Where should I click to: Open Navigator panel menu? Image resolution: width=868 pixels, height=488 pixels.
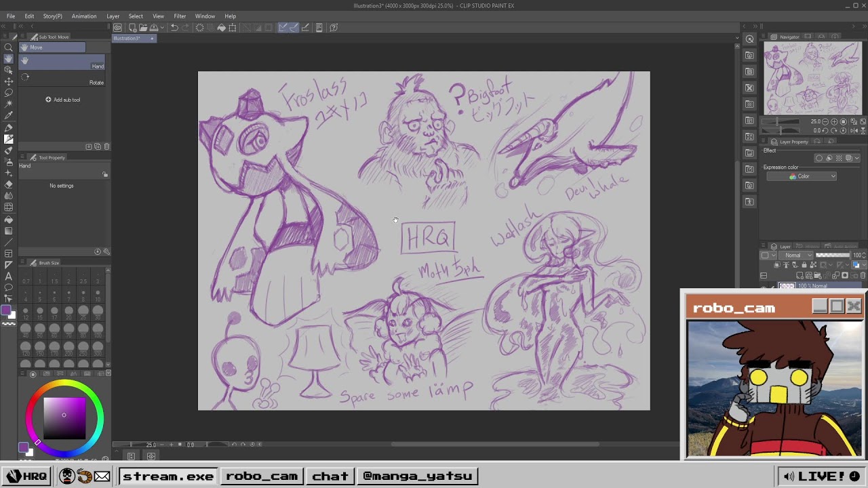[764, 37]
